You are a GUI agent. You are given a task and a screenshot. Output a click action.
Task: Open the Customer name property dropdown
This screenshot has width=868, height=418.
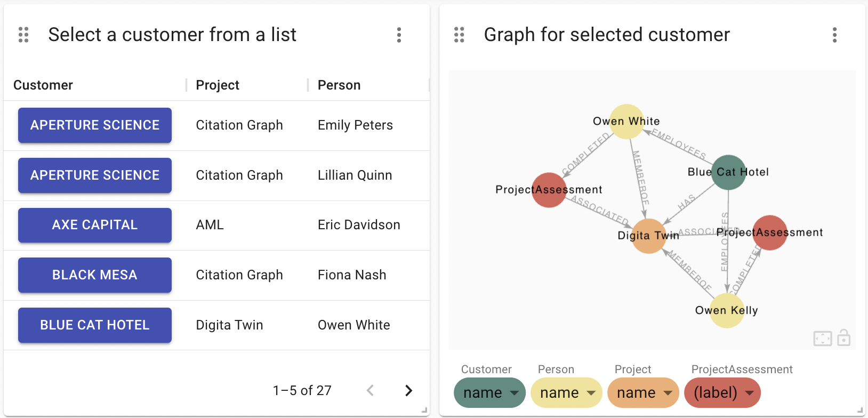[489, 393]
